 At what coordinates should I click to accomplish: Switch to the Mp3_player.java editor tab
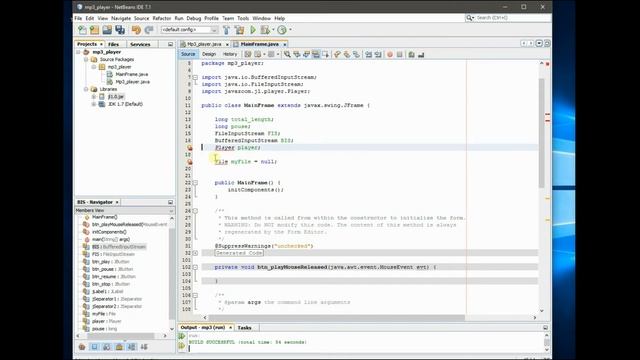(204, 44)
